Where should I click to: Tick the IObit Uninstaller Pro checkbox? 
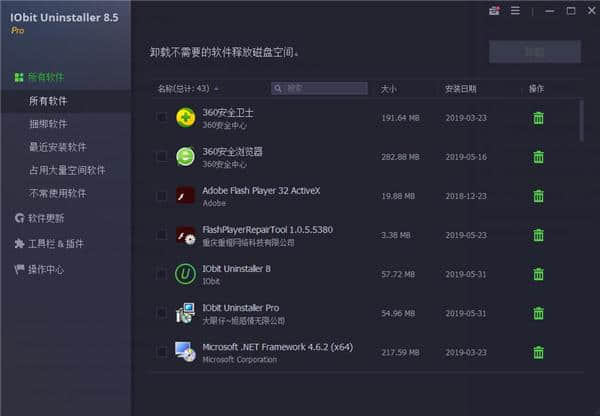tap(162, 313)
